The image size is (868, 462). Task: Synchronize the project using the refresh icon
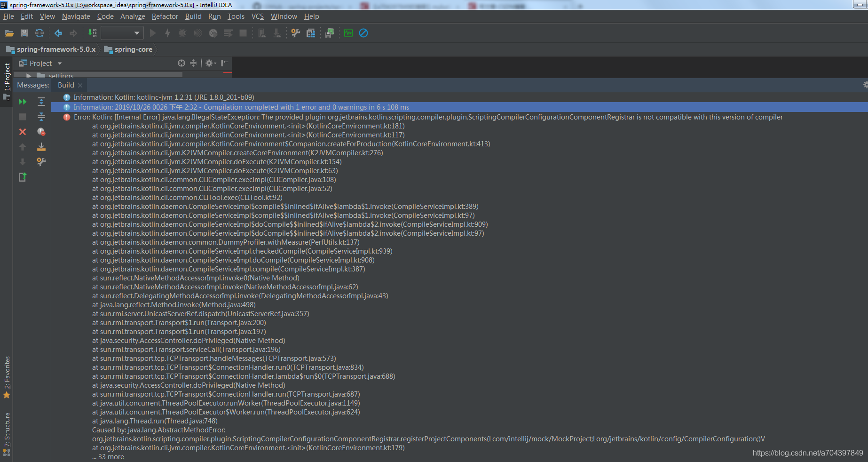pos(39,33)
